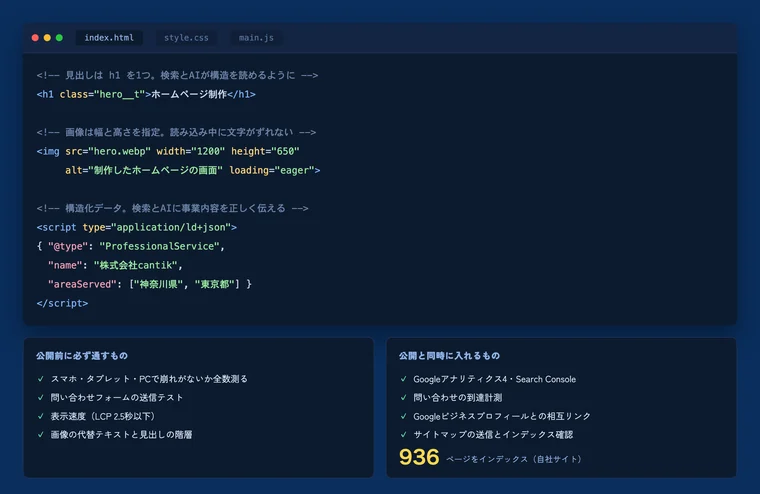Click the text 問い合わせの到達計測
Viewport: 760px width, 494px height.
[x=458, y=398]
